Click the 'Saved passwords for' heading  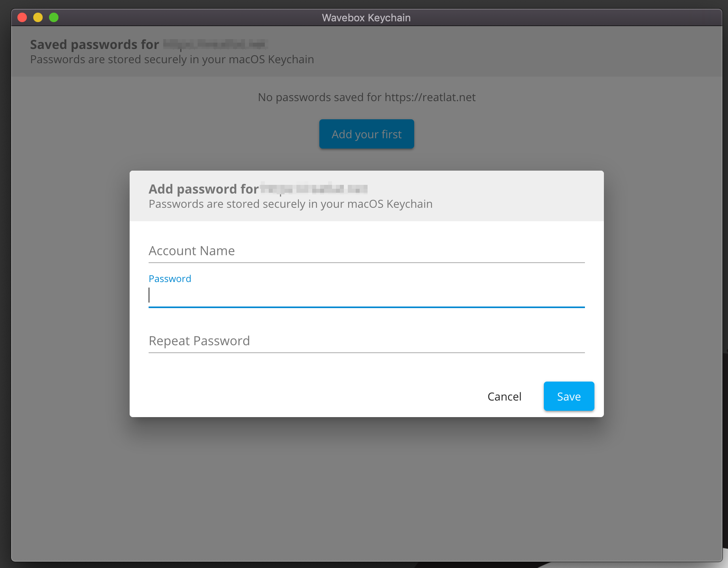click(94, 44)
